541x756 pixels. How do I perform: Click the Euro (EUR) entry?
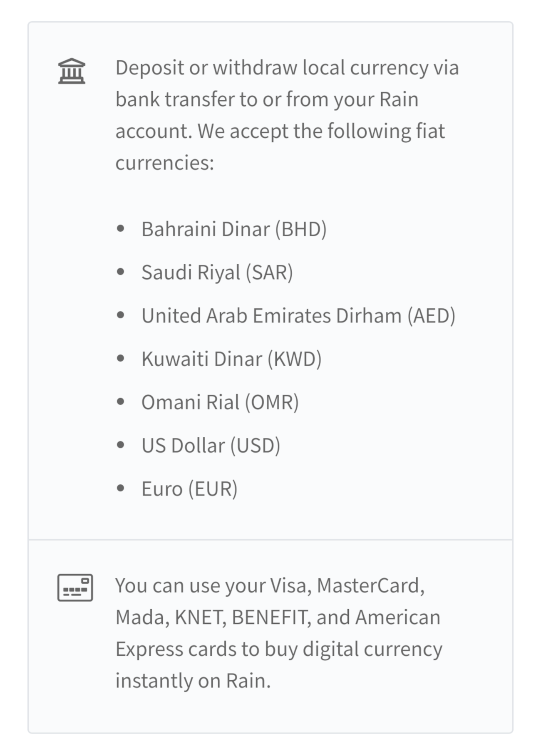click(x=189, y=489)
